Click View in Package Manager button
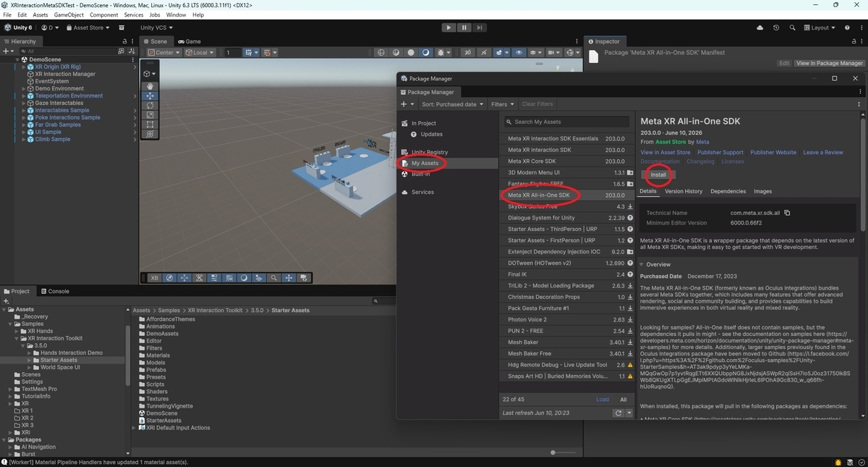This screenshot has width=868, height=467. tap(829, 64)
